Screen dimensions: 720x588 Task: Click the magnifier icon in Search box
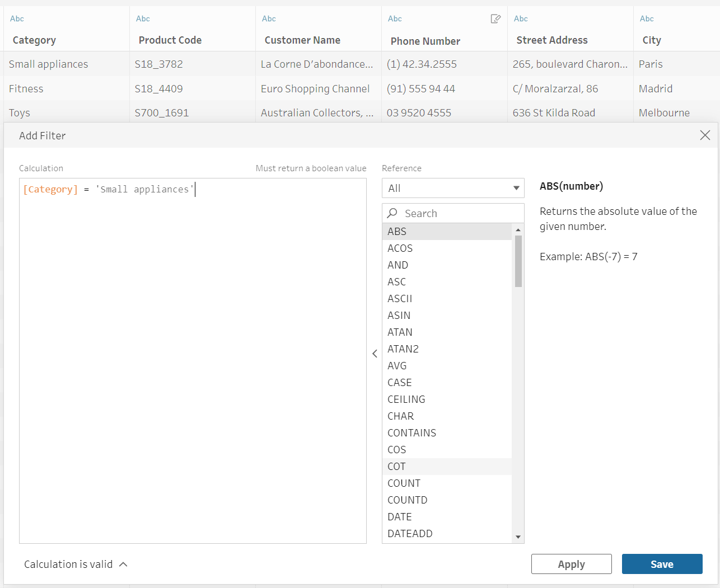click(x=392, y=213)
